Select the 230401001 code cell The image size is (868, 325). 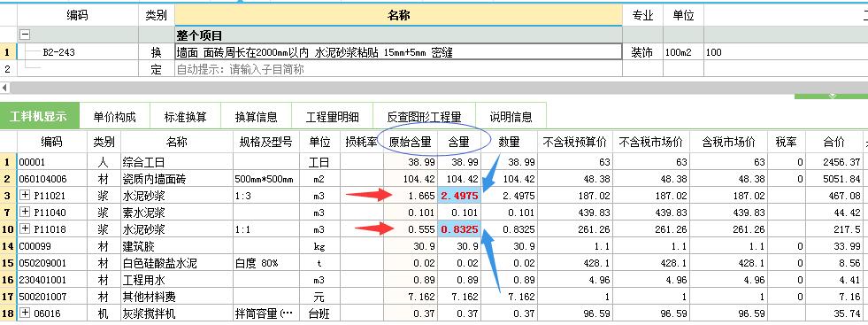(x=51, y=280)
